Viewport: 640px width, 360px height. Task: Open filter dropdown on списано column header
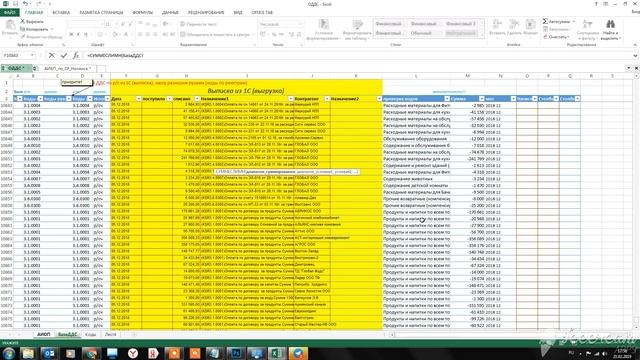tap(197, 99)
